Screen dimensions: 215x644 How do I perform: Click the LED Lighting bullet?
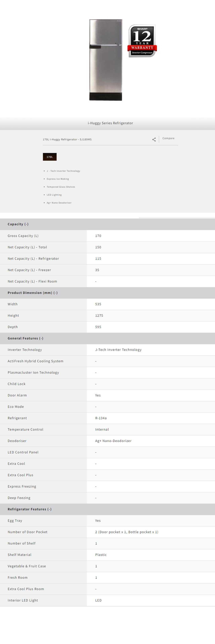(54, 195)
